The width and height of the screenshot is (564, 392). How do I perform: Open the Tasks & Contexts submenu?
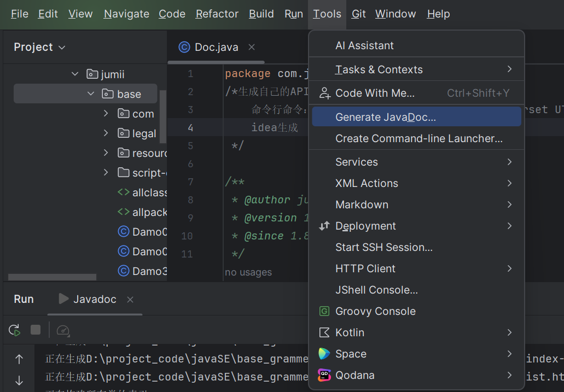[x=379, y=69]
